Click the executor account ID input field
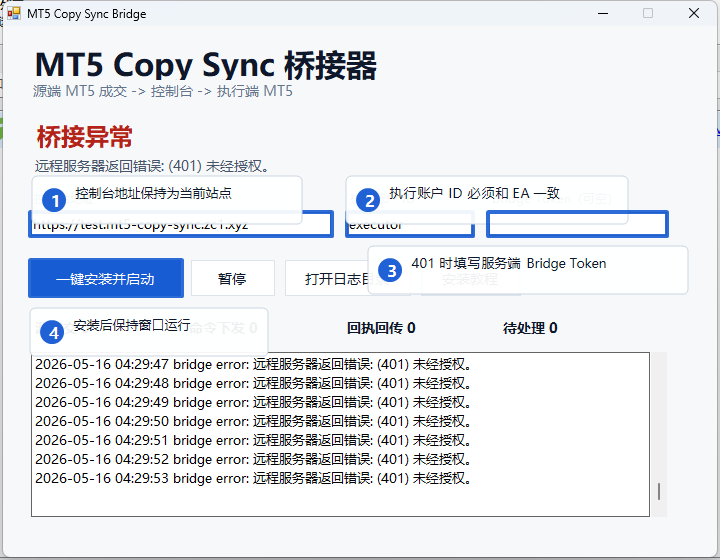 (x=410, y=224)
